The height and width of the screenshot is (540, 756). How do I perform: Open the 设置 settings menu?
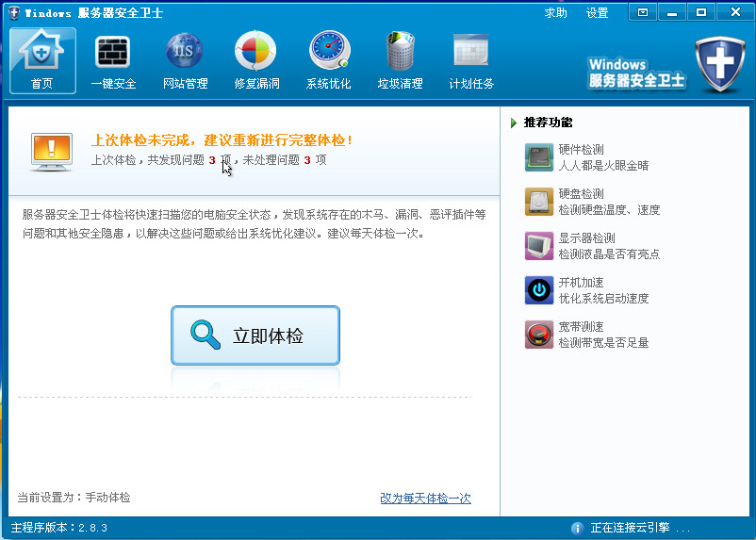pyautogui.click(x=597, y=13)
